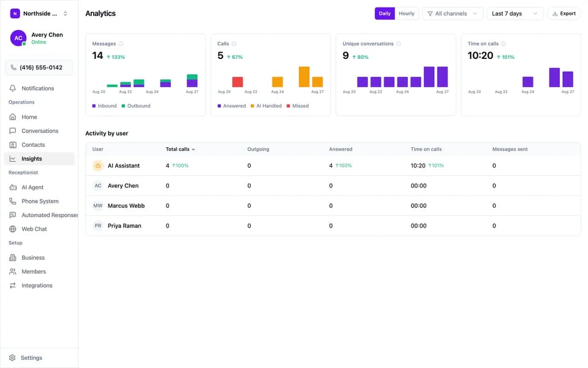Open Contacts in the sidebar

point(39,145)
